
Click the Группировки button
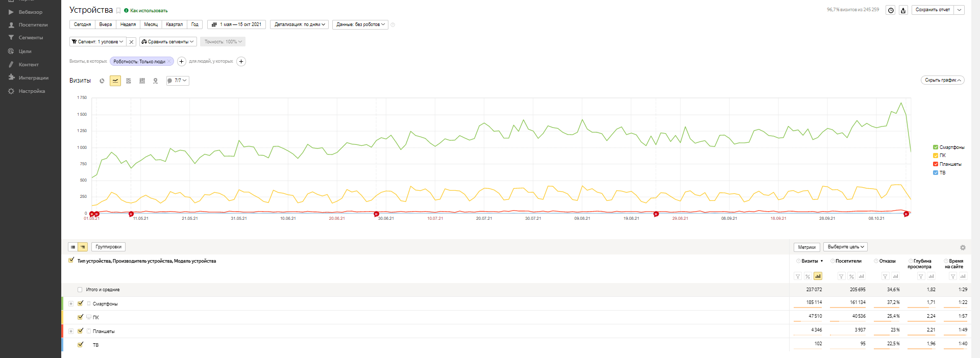coord(108,247)
